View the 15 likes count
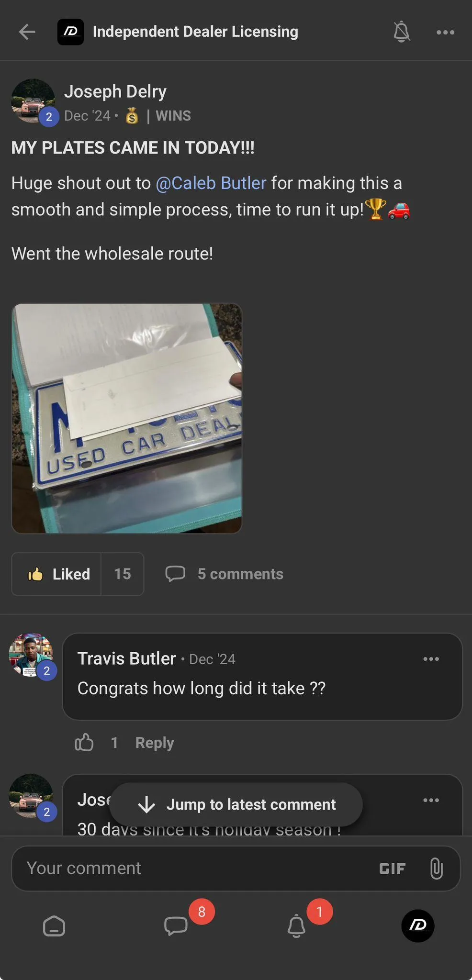The image size is (472, 980). point(123,574)
